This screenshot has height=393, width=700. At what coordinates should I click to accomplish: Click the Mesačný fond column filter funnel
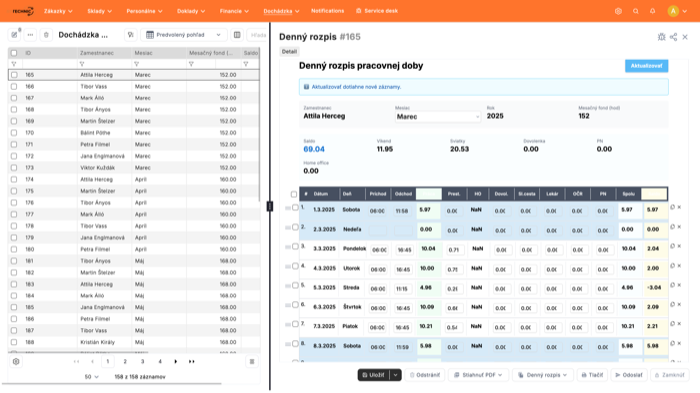coord(191,64)
